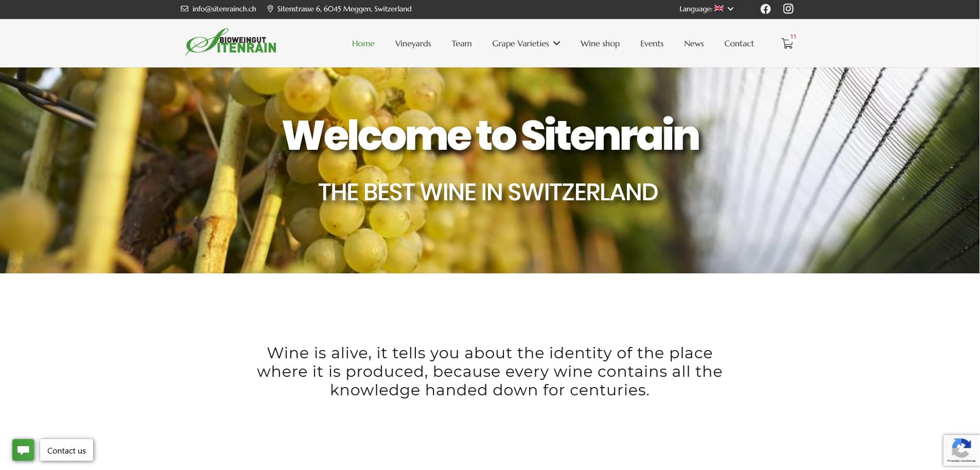Image resolution: width=980 pixels, height=470 pixels.
Task: Click the Sitenstrasse 6 address link
Action: coord(344,9)
